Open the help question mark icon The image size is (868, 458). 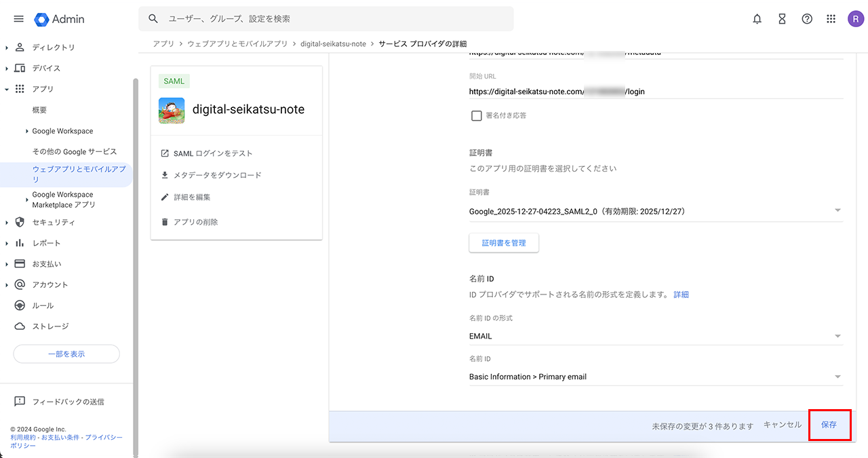(807, 19)
